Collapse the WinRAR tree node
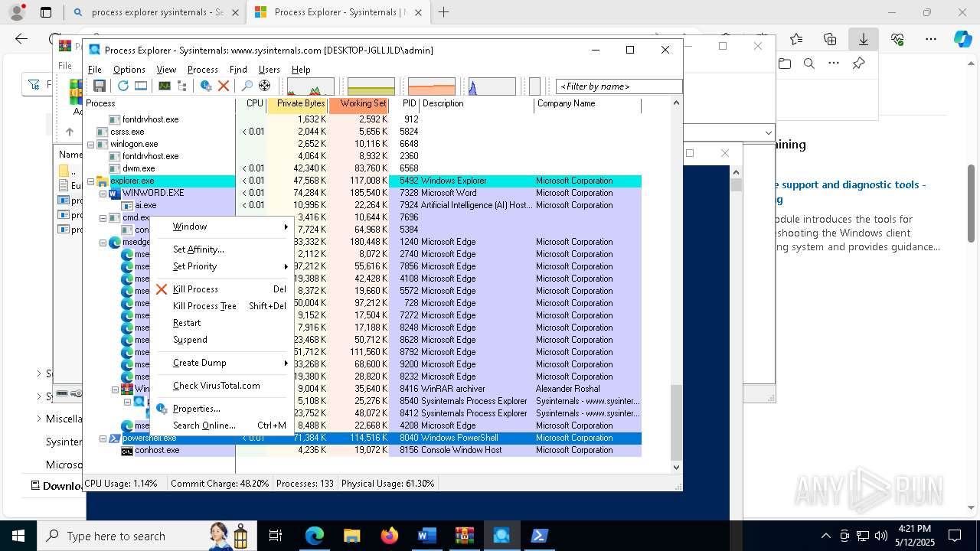This screenshot has width=980, height=551. click(115, 389)
